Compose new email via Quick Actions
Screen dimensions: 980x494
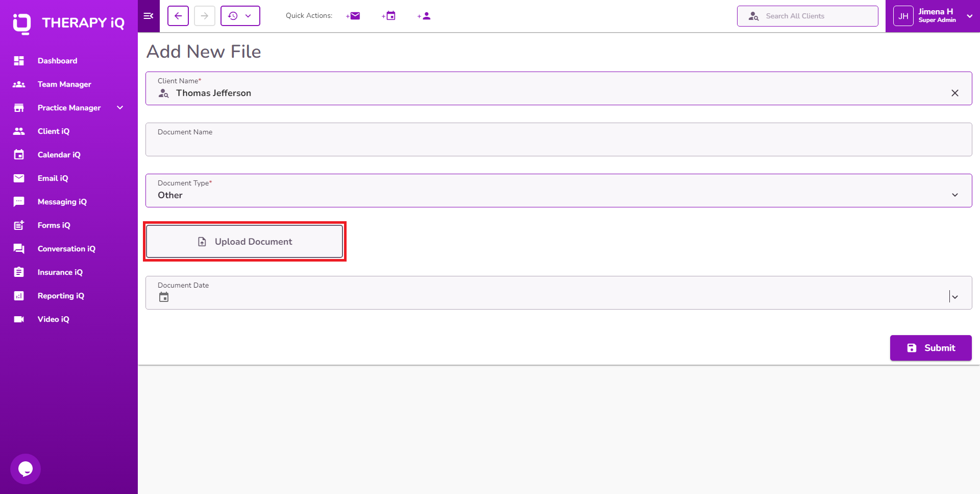click(x=353, y=15)
